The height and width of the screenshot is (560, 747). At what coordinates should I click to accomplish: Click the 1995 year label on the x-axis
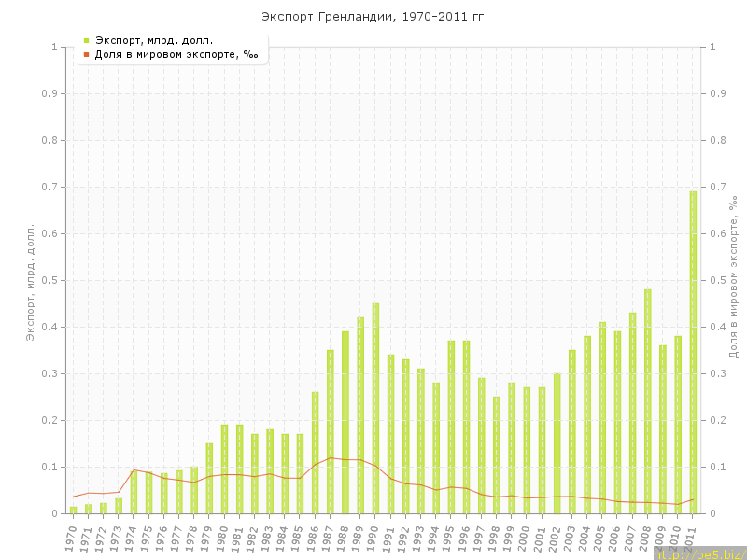point(449,538)
